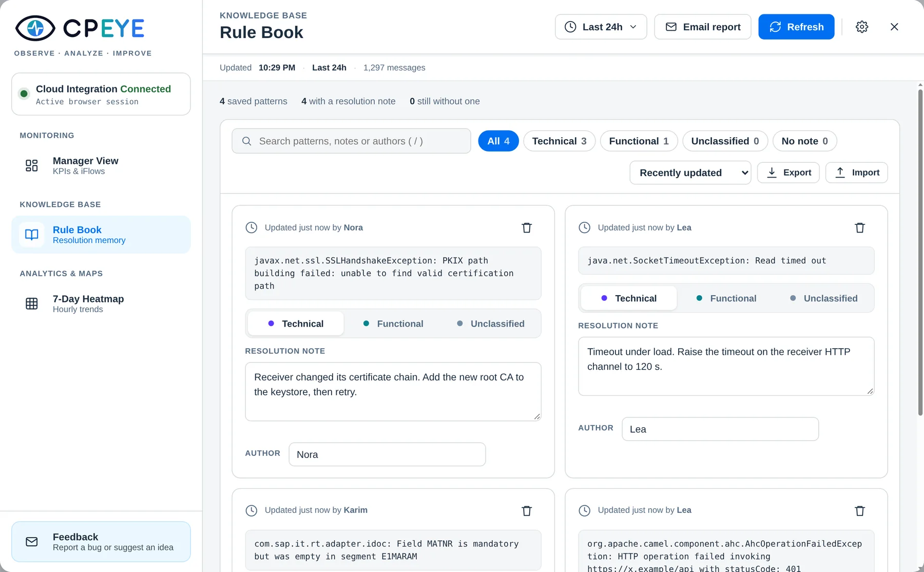Click the Email report button
The image size is (924, 572).
702,27
